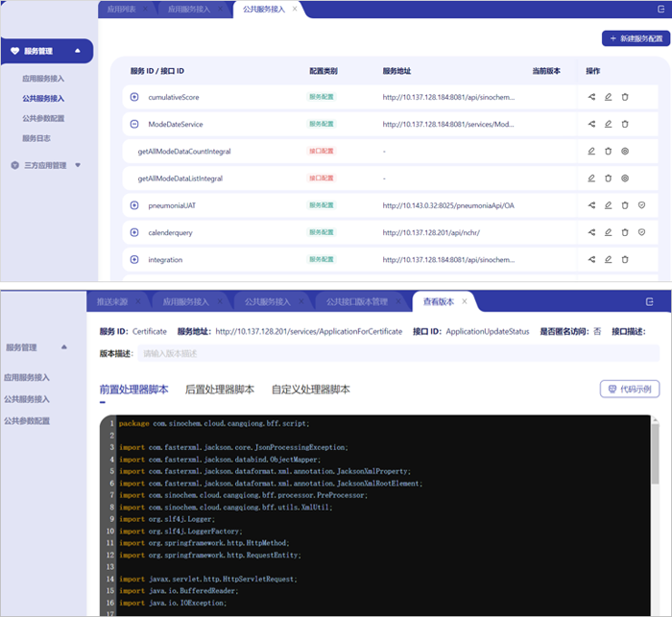Switch to the 后置处理器脚本 tab
672x617 pixels.
(x=219, y=389)
